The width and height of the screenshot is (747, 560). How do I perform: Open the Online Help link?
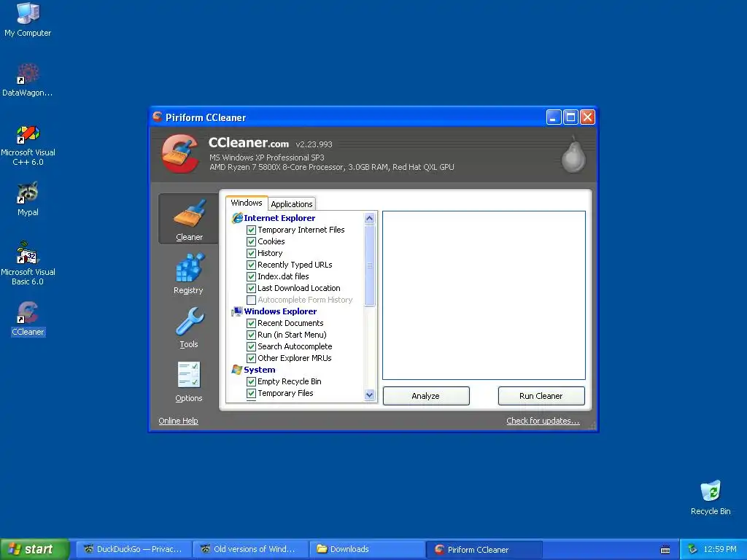pos(178,421)
